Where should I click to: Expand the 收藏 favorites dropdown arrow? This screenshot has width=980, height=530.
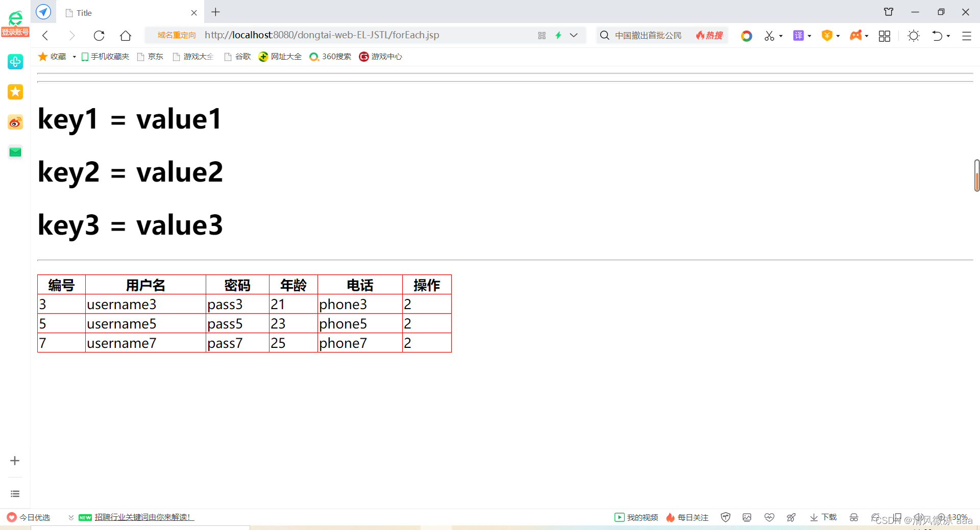(x=75, y=57)
